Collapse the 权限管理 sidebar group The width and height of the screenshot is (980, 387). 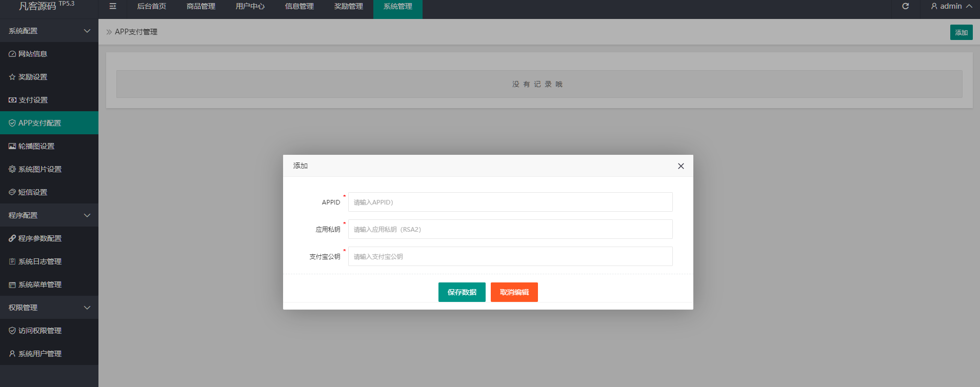(x=49, y=308)
